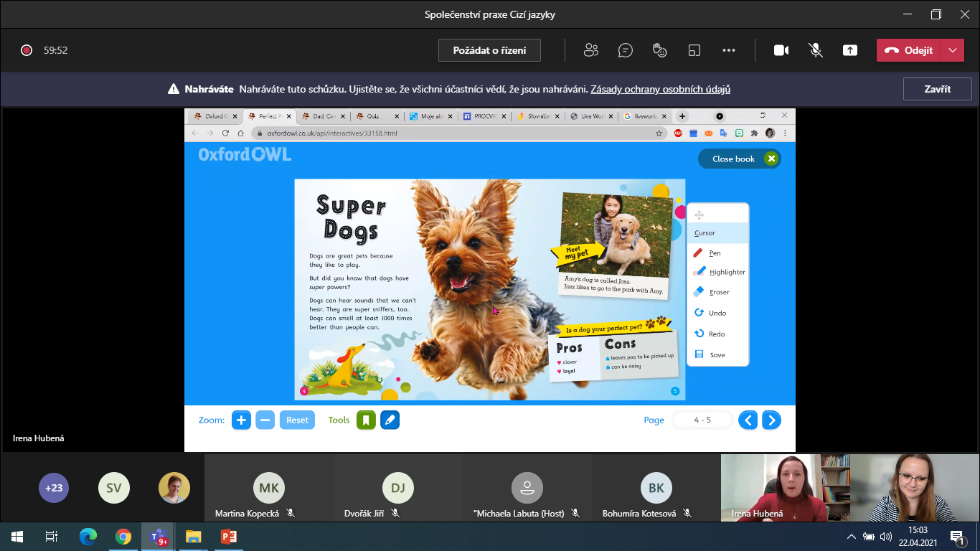Open the reactions raise hand icon

click(x=660, y=50)
